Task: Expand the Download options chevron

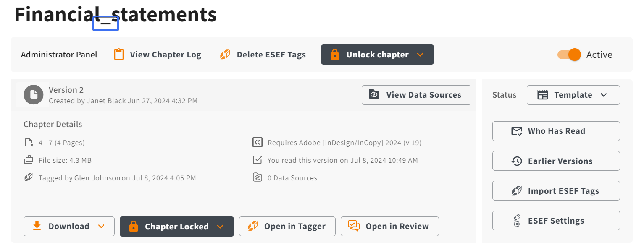Action: pos(101,226)
